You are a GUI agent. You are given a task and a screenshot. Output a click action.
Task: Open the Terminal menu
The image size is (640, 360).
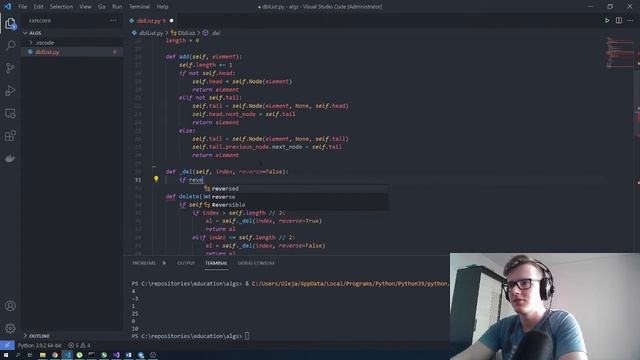(139, 7)
